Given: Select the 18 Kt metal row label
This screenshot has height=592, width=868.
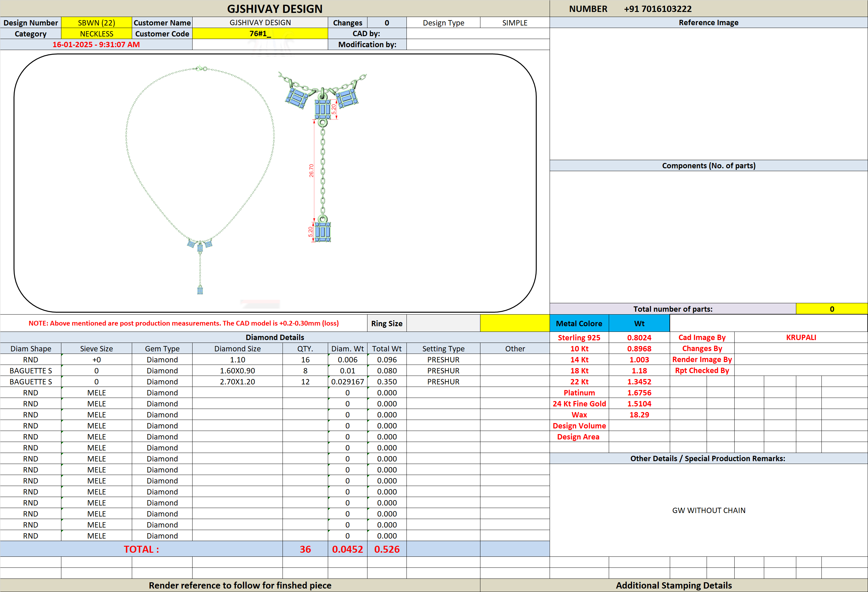Looking at the screenshot, I should (x=579, y=371).
